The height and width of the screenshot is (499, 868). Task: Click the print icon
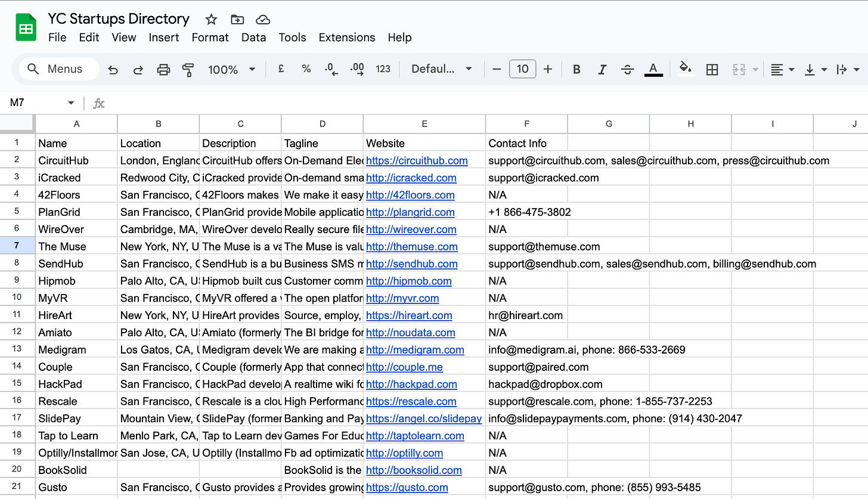pos(163,70)
